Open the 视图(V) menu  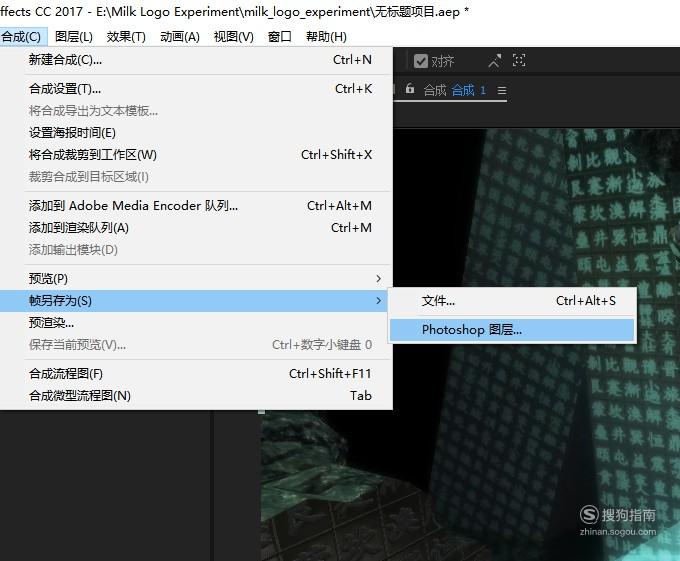(x=233, y=37)
